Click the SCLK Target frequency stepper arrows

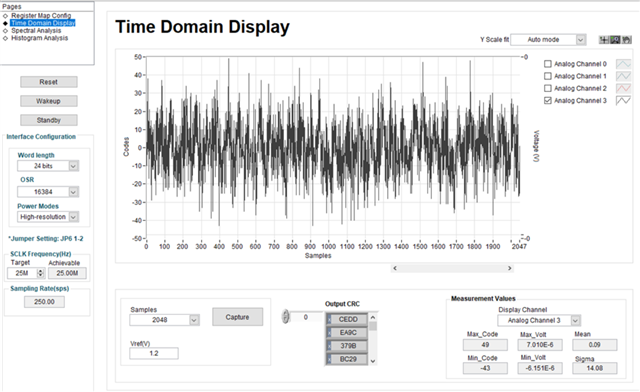[x=40, y=273]
